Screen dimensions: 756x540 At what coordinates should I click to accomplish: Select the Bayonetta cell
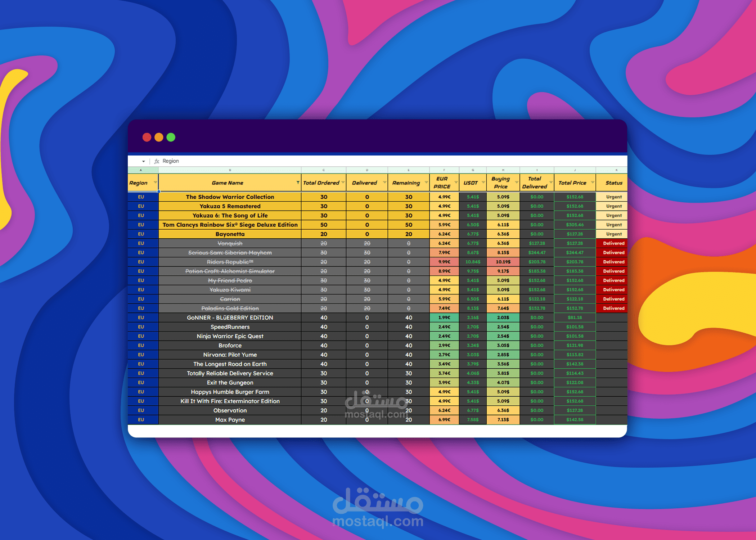click(x=230, y=234)
